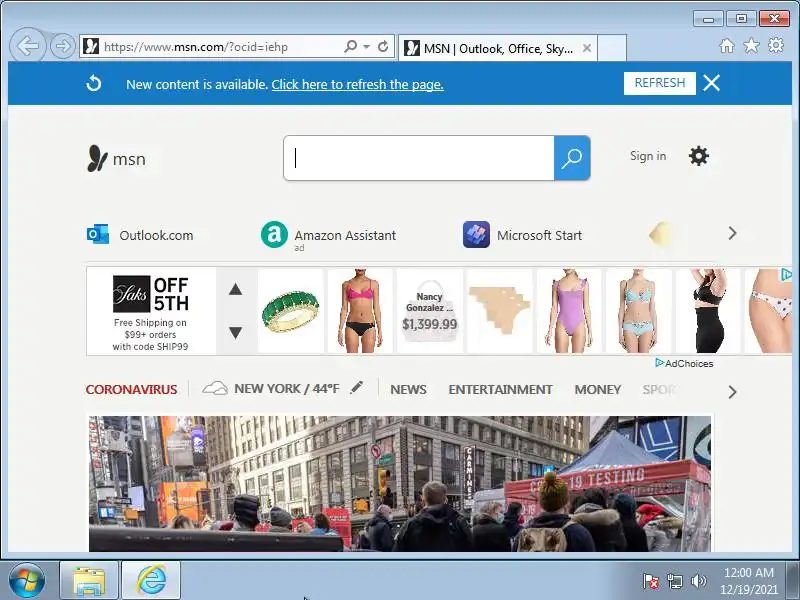
Task: Click the circular refresh icon in blue banner
Action: (x=94, y=83)
